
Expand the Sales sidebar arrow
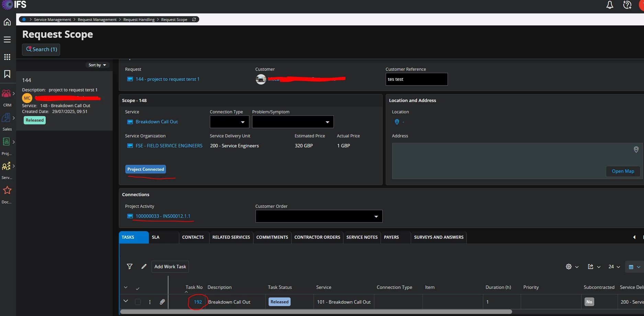[14, 118]
